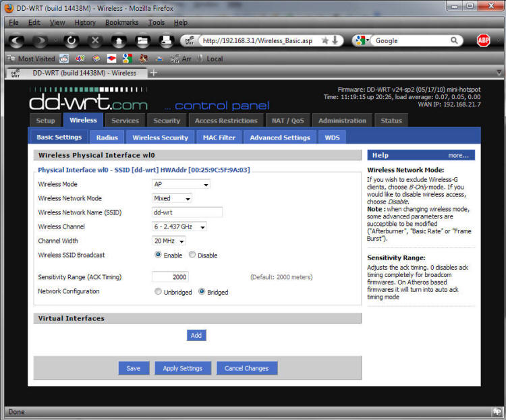Select Enable for Wireless SSID Broadcast
Viewport: 506px width, 420px height.
tap(158, 255)
